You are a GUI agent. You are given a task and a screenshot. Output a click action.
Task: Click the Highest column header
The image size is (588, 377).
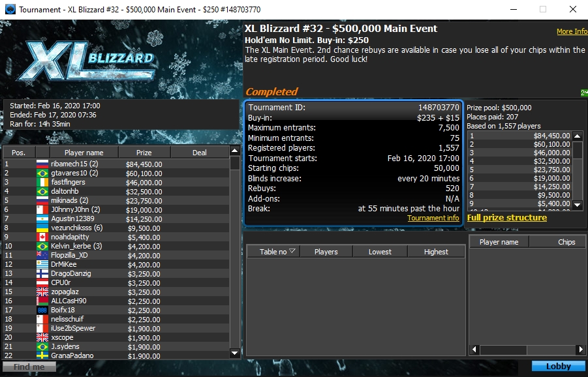[x=436, y=252]
